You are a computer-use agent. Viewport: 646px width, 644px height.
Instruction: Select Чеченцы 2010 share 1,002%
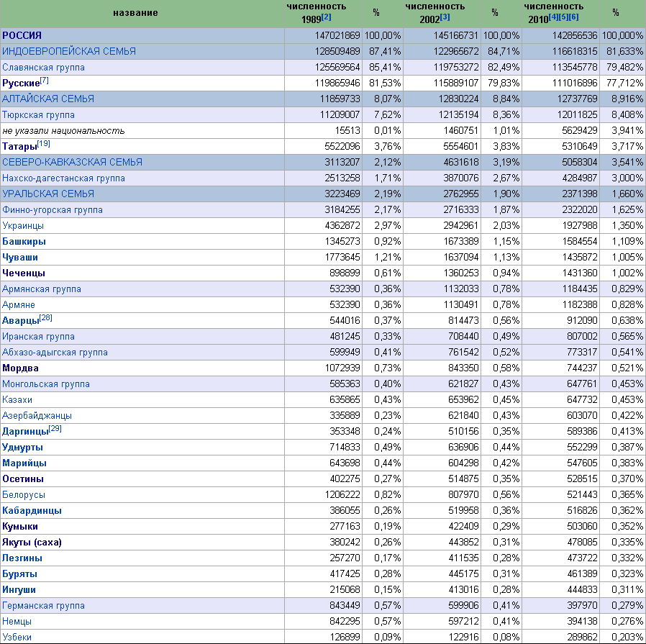tap(627, 273)
